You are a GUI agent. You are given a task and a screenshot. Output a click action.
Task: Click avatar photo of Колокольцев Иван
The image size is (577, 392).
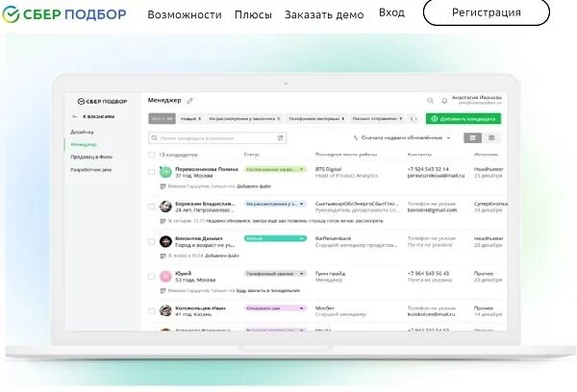pos(165,310)
